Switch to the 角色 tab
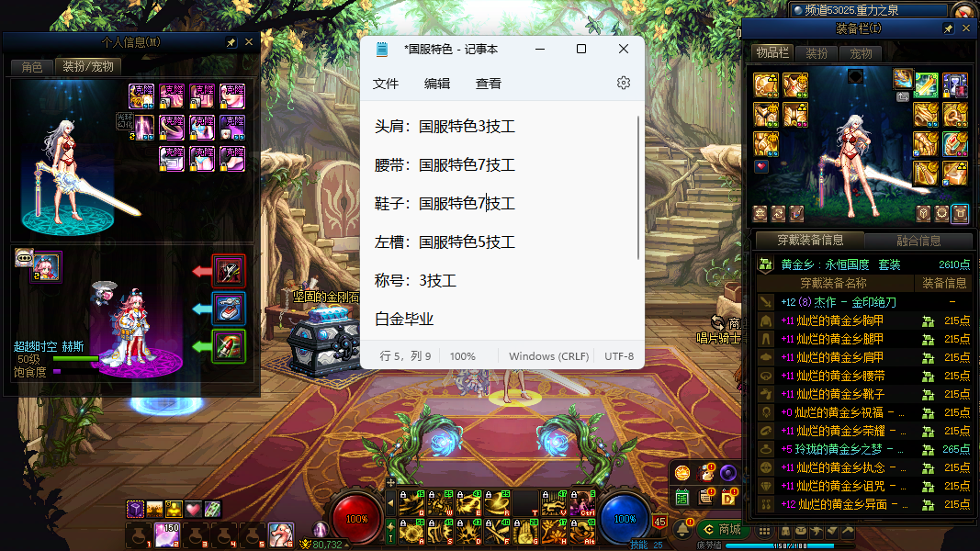The height and width of the screenshot is (551, 980). [32, 66]
